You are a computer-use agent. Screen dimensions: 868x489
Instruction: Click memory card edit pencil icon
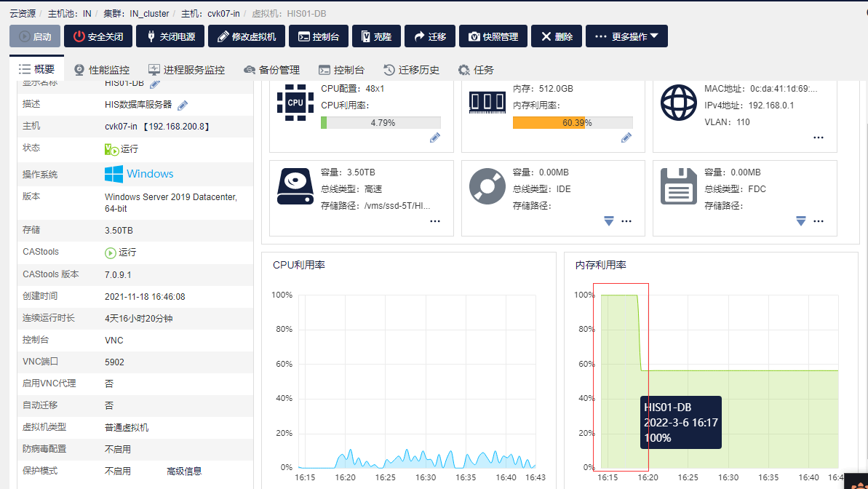(626, 138)
